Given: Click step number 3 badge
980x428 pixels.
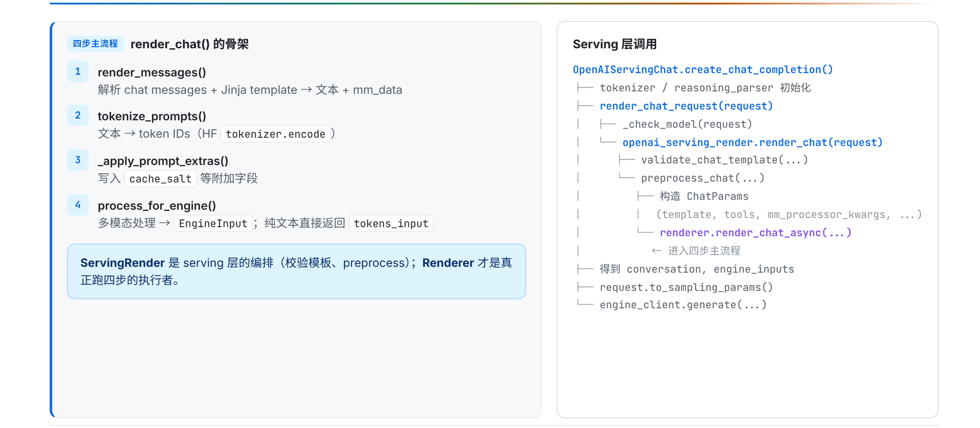Looking at the screenshot, I should coord(78,160).
